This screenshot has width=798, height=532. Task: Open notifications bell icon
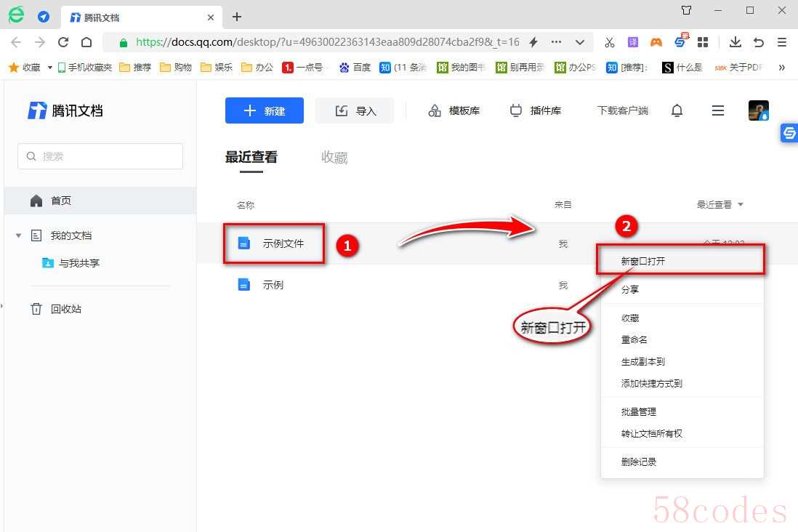[677, 110]
